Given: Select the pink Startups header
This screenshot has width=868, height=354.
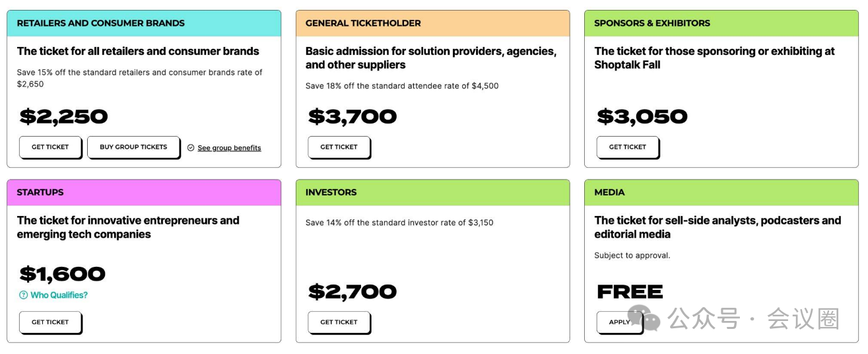Looking at the screenshot, I should click(x=144, y=192).
